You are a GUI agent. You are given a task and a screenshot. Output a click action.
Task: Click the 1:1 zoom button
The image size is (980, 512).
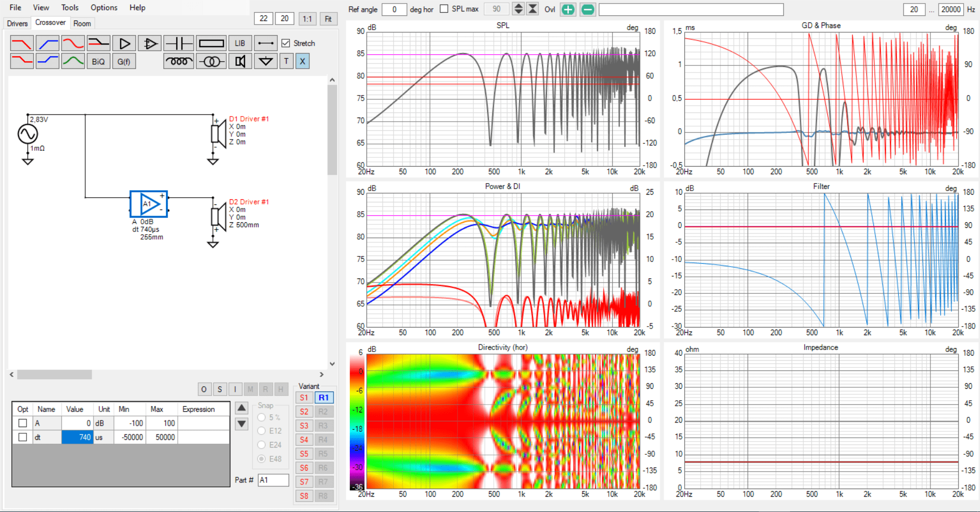307,19
